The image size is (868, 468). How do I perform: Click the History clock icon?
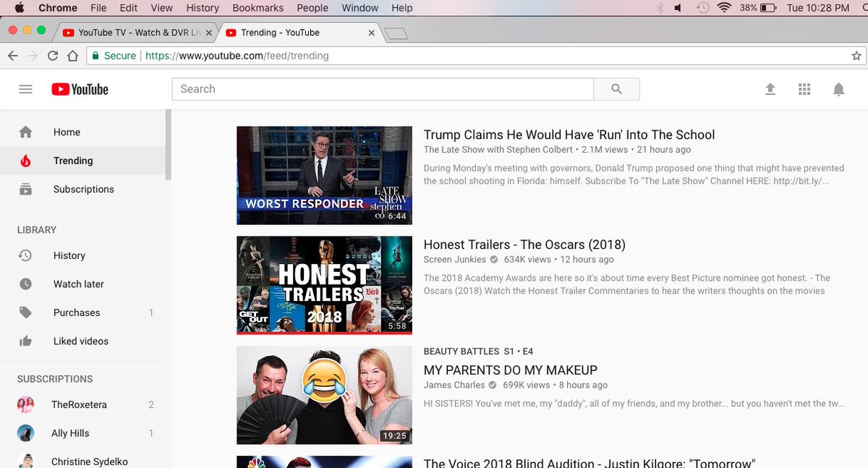coord(25,255)
